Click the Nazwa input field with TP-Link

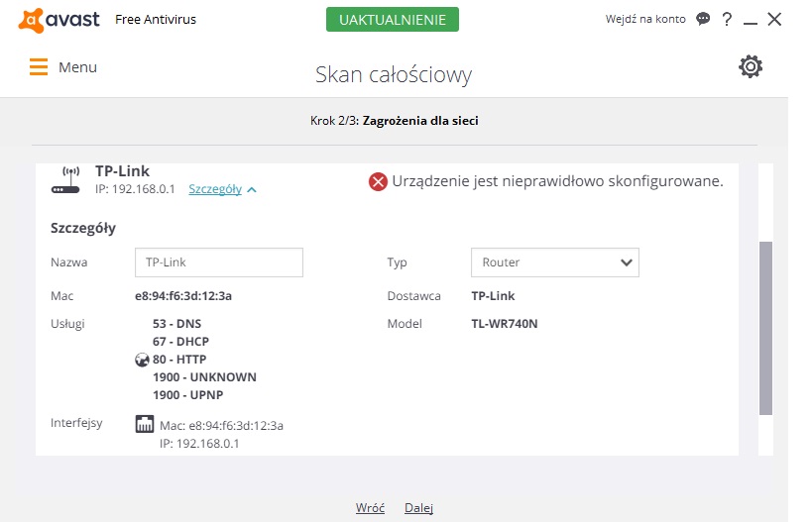[218, 262]
